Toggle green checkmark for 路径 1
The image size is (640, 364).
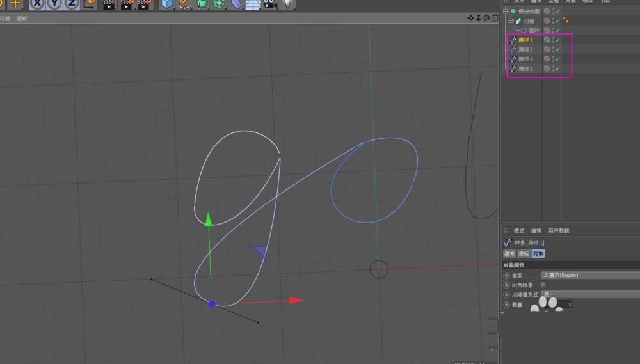pos(557,40)
